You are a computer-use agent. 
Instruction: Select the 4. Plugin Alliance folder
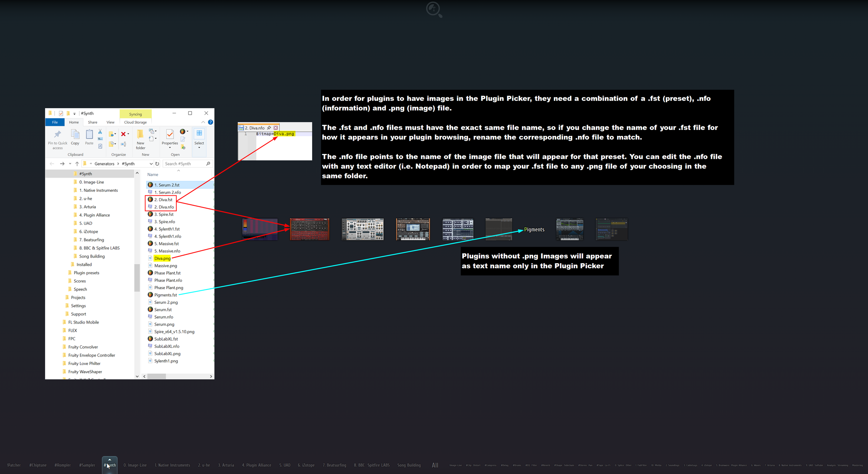(94, 215)
